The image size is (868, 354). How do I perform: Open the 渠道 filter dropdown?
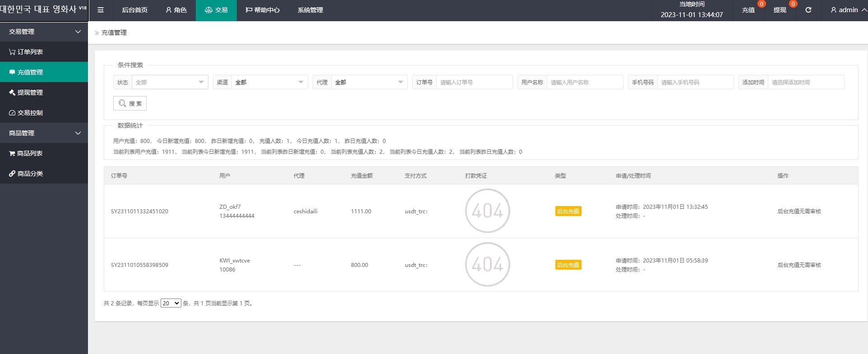(269, 82)
